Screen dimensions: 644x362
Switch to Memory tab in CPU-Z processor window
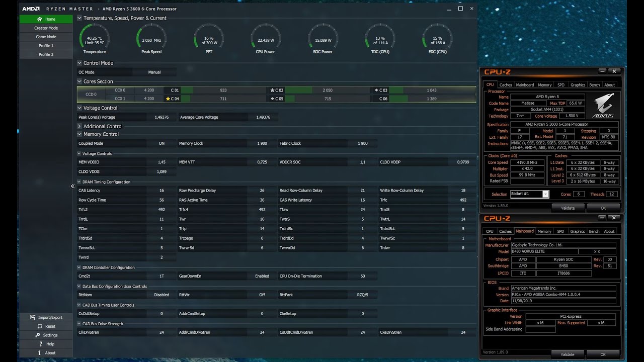[544, 85]
